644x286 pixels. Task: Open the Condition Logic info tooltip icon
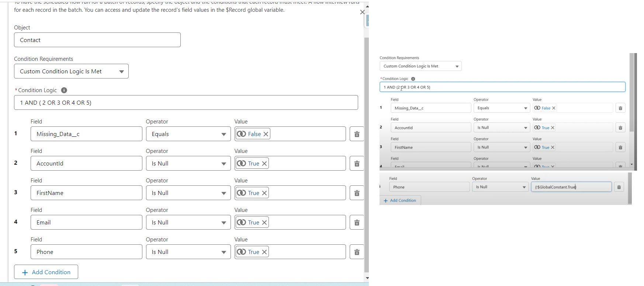[64, 90]
